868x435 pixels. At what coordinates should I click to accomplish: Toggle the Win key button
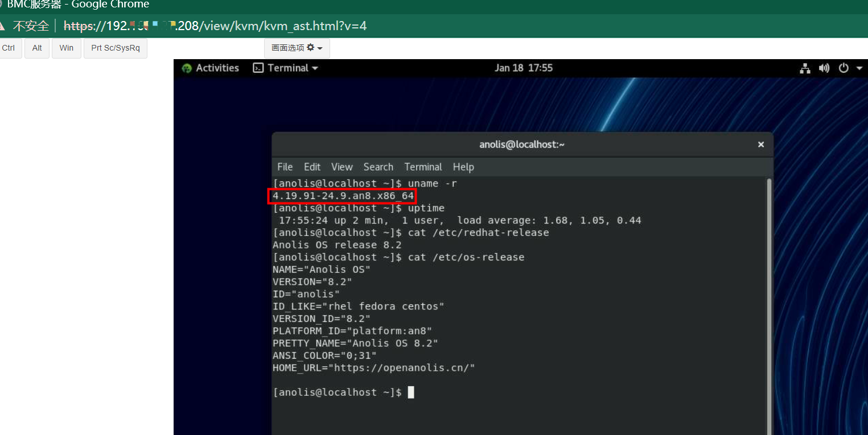tap(67, 48)
